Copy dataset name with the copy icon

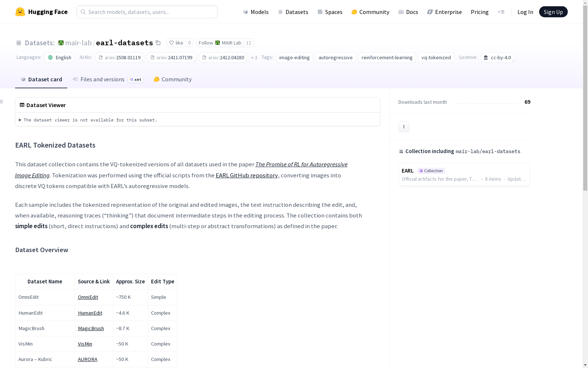(x=158, y=43)
